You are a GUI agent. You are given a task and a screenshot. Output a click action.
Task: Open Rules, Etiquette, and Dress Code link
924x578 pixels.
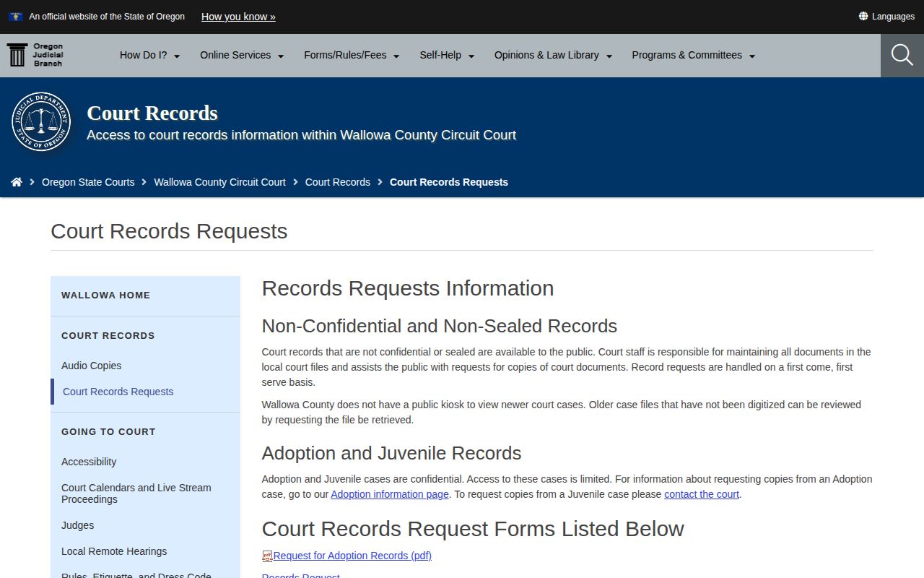tap(136, 575)
